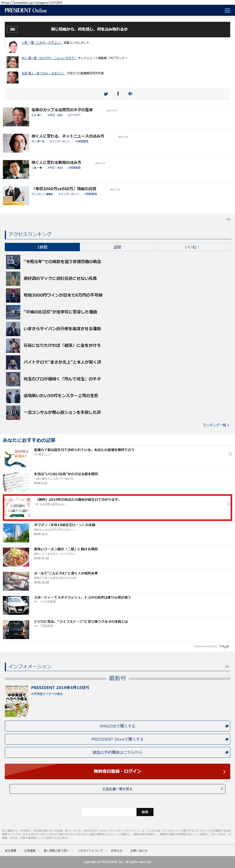Open article 電車のカップルは商売のネタの宝庫
Image resolution: width=235 pixels, height=868 pixels.
click(62, 110)
